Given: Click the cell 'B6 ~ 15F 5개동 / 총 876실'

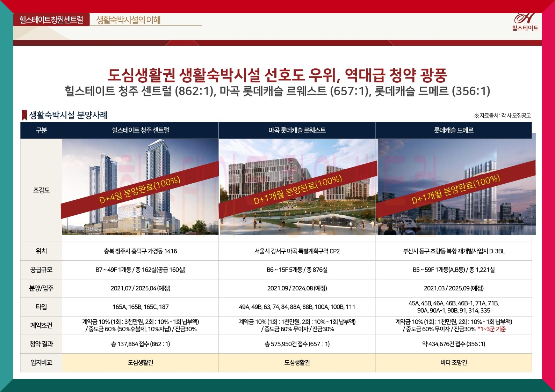Looking at the screenshot, I should point(297,269).
